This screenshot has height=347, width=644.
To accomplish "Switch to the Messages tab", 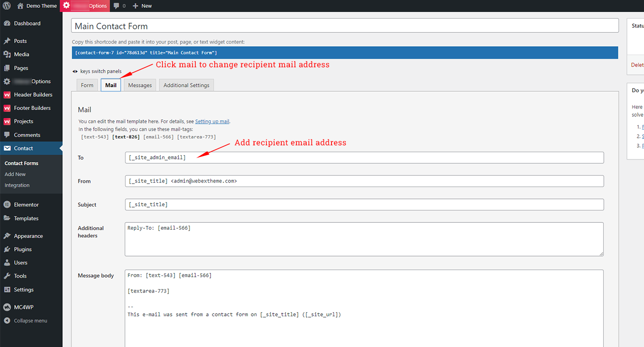I will click(x=139, y=84).
